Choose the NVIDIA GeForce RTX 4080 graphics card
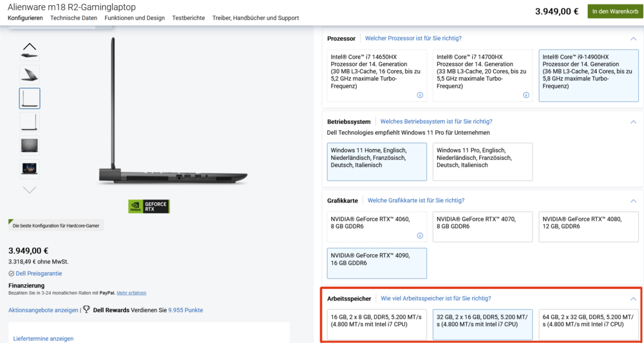The height and width of the screenshot is (343, 644). point(588,227)
